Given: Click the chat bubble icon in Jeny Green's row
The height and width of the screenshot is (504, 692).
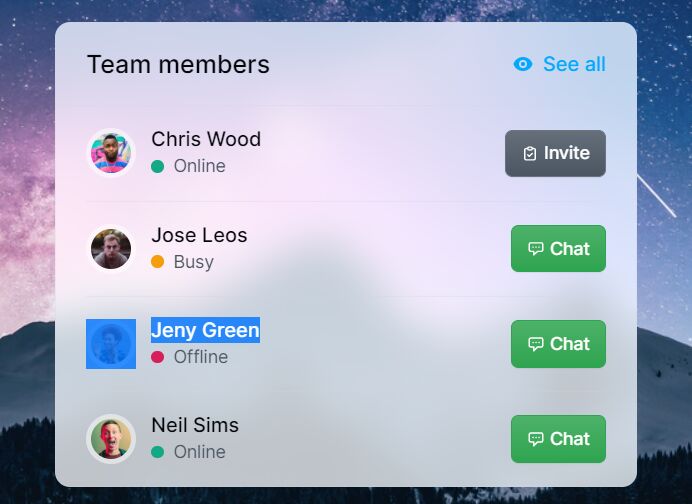Looking at the screenshot, I should tap(536, 344).
